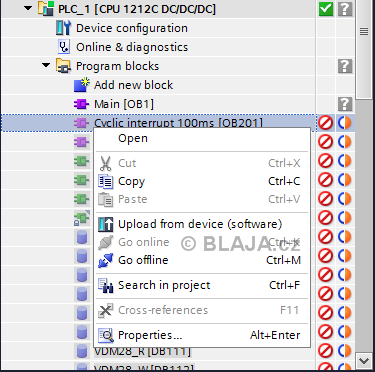This screenshot has width=375, height=372.
Task: Click the half-orange compare indicator of Cyclic interrupt row
Action: point(345,123)
